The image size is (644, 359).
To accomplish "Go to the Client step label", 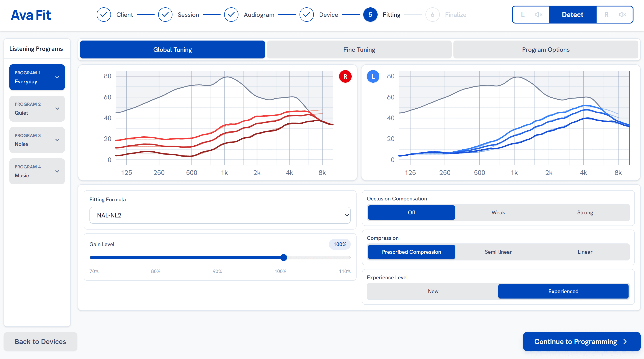I will coord(125,15).
